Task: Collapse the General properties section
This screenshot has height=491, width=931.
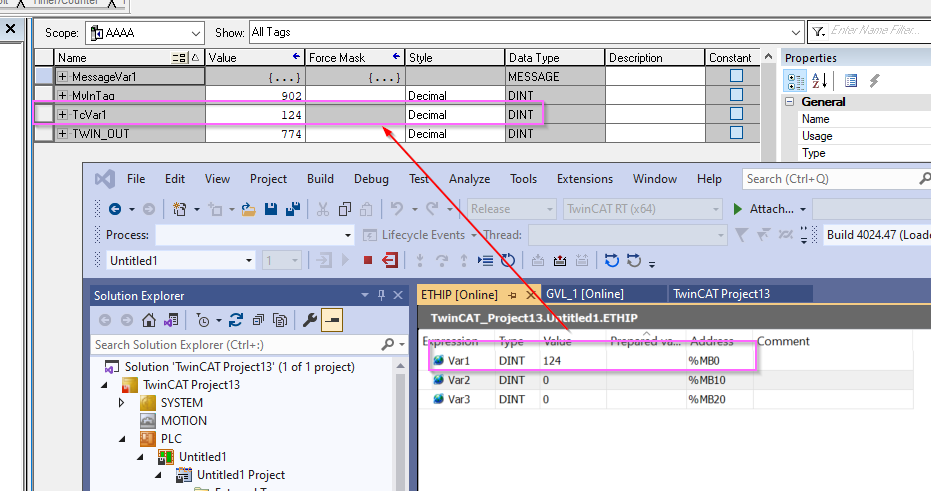Action: pyautogui.click(x=790, y=102)
